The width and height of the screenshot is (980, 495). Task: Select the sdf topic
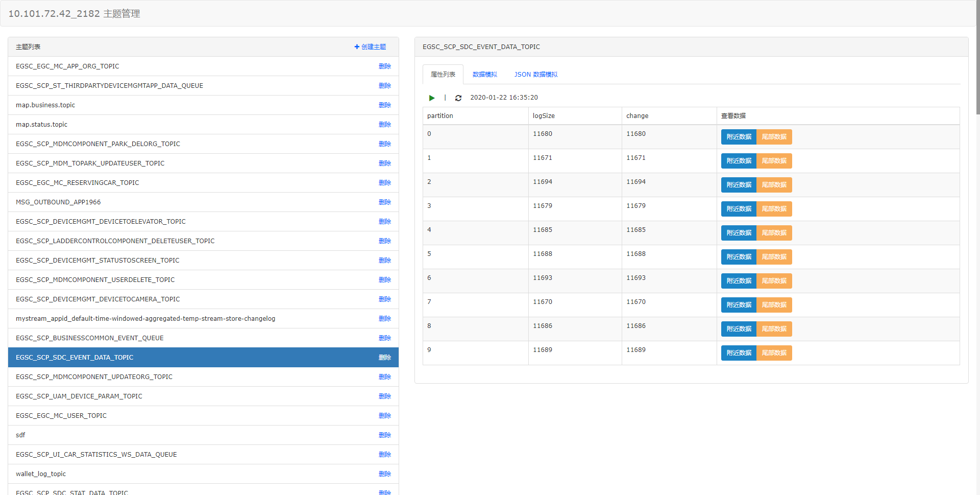coord(203,435)
